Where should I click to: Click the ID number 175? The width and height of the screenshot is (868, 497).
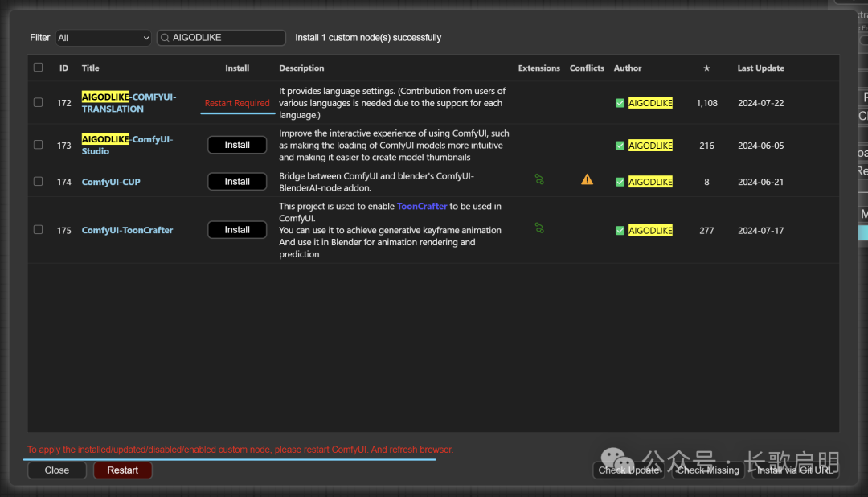pos(64,231)
